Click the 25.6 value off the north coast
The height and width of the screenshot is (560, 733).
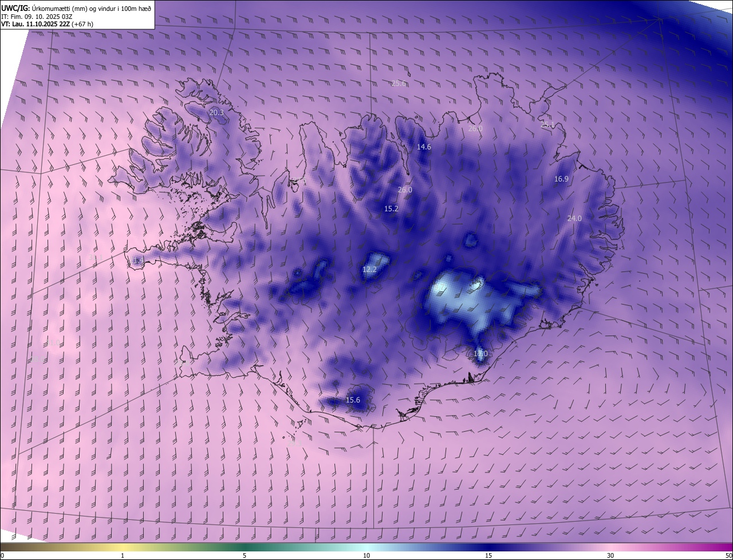point(399,83)
